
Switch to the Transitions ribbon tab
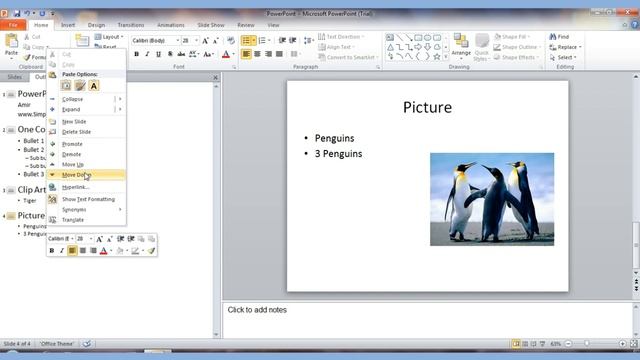pos(131,25)
